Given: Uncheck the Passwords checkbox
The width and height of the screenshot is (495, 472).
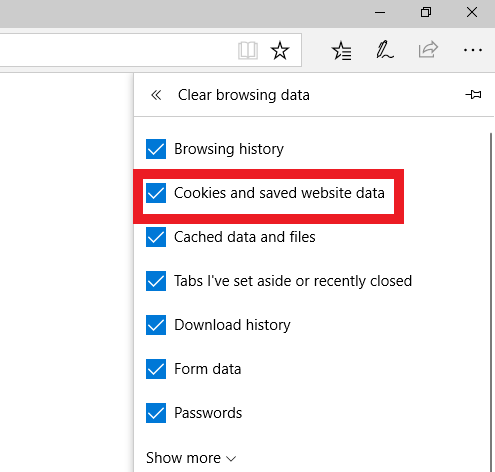Looking at the screenshot, I should click(x=156, y=413).
